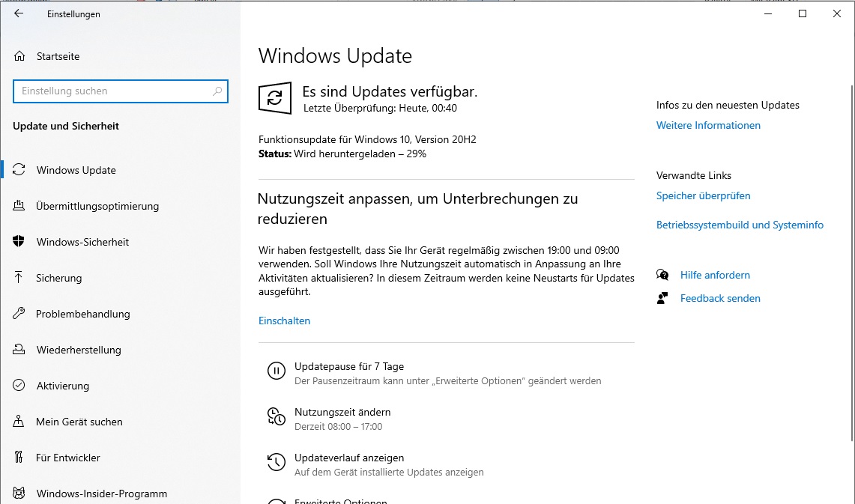Open the Weitere Informationen link
The image size is (855, 504).
click(x=708, y=125)
